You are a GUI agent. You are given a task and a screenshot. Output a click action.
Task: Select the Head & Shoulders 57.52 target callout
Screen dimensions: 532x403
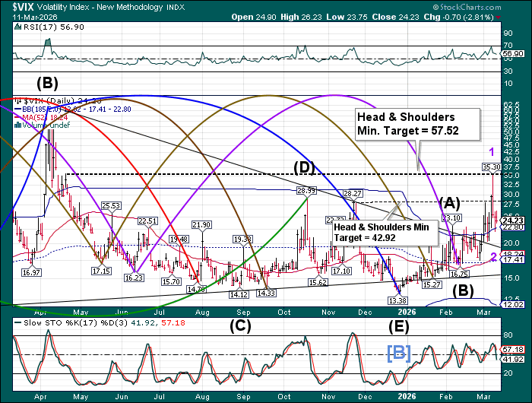420,124
